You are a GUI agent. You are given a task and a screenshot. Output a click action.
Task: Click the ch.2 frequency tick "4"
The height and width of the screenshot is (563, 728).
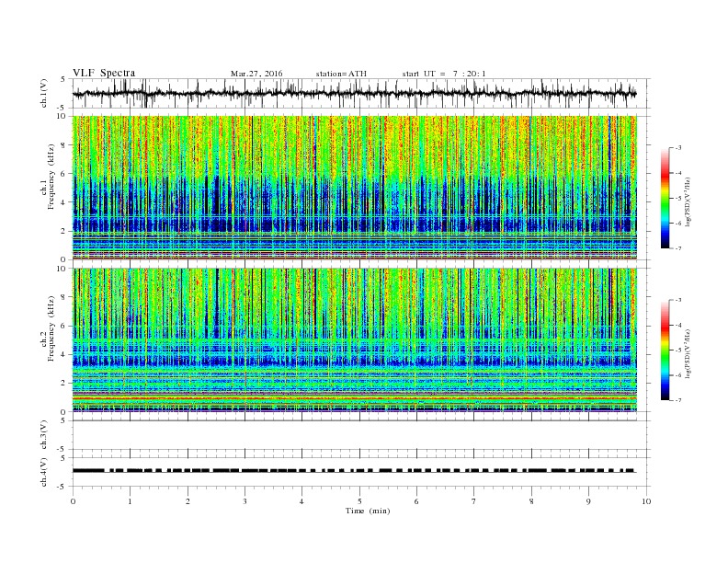point(64,354)
